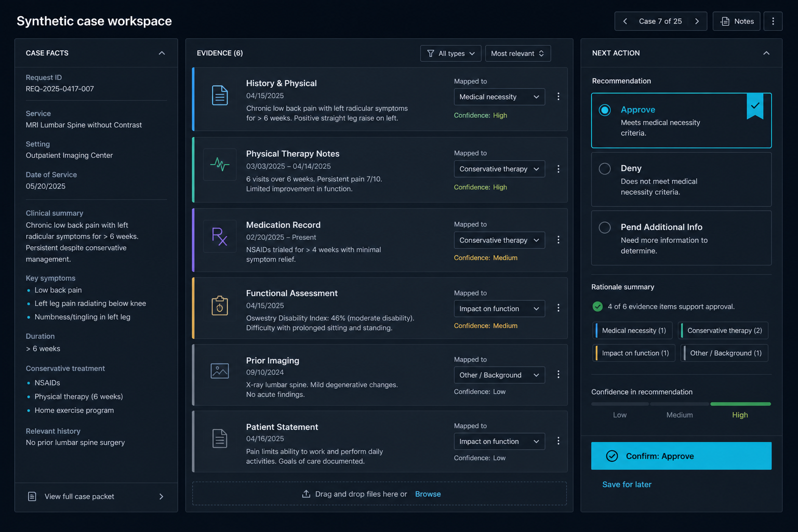
Task: Click the Functional Assessment clipboard icon
Action: 220,305
